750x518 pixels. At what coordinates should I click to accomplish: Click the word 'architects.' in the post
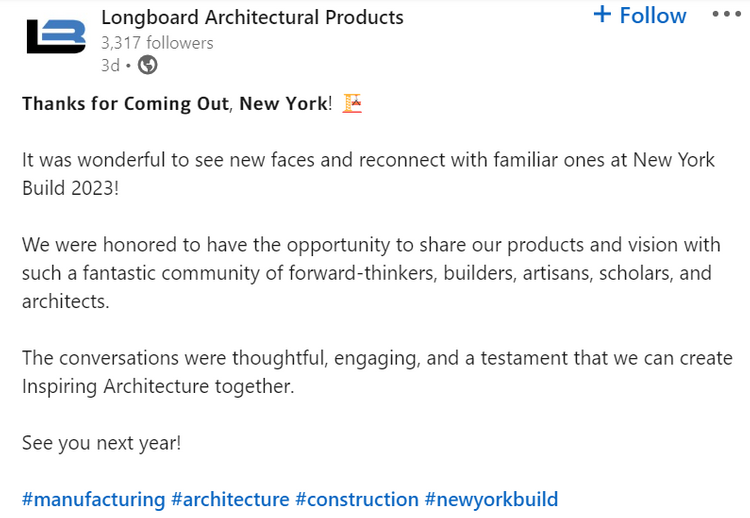click(66, 302)
